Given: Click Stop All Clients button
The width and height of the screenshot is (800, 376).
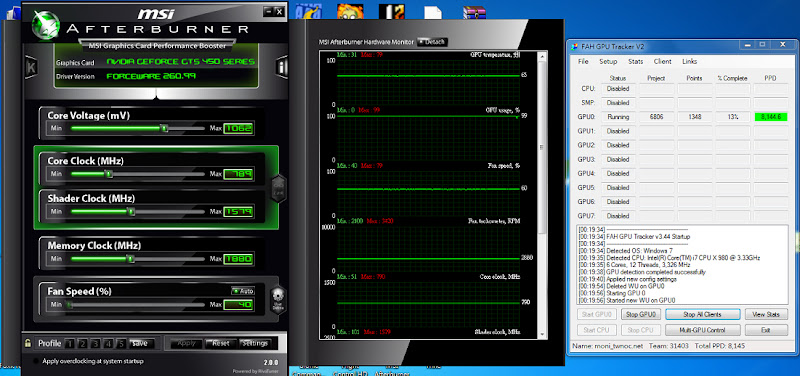Looking at the screenshot, I should pos(702,314).
